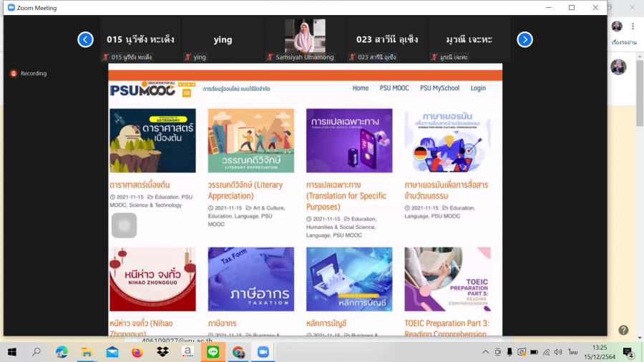The height and width of the screenshot is (362, 644).
Task: Show next participants with right arrow
Action: tap(525, 39)
